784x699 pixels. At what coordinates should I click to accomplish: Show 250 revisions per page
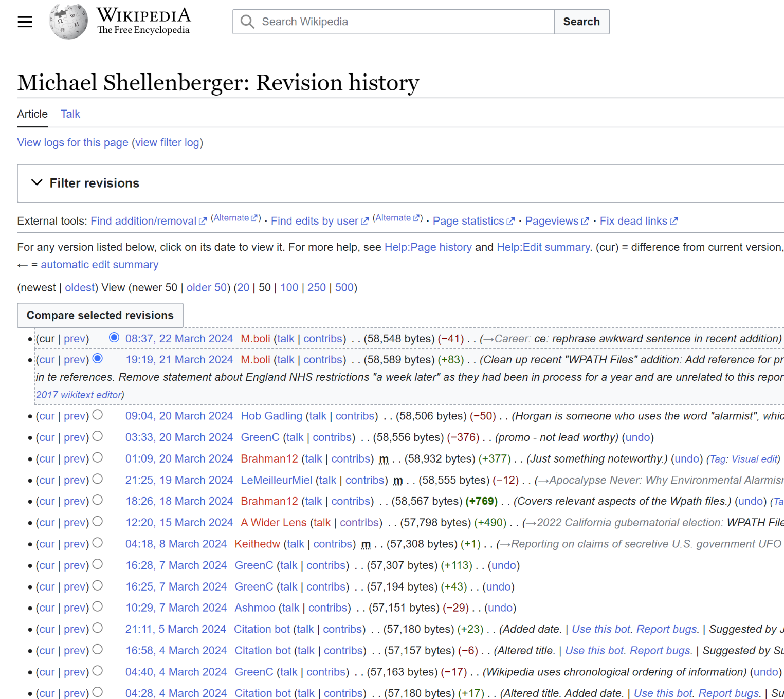tap(316, 288)
